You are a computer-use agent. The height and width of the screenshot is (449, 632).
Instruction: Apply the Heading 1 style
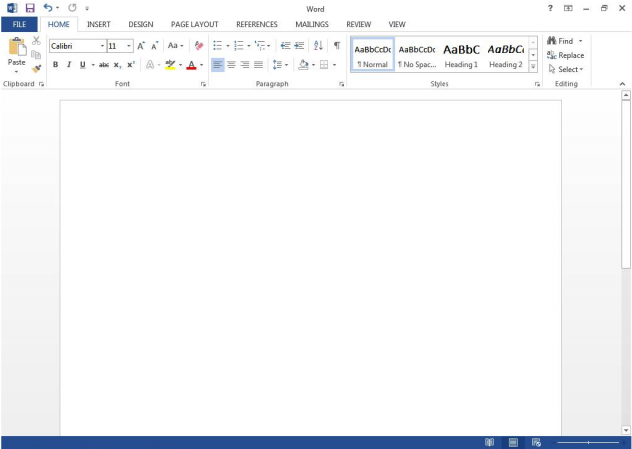(x=461, y=55)
